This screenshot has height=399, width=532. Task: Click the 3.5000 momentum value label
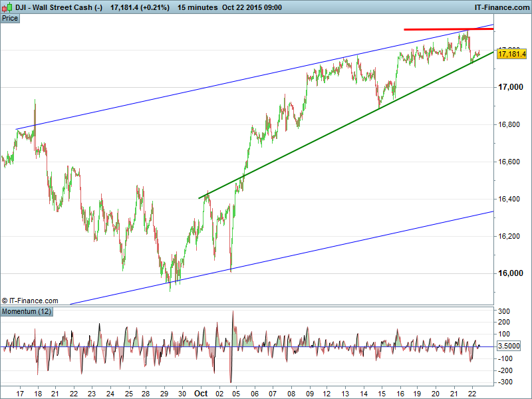point(509,346)
